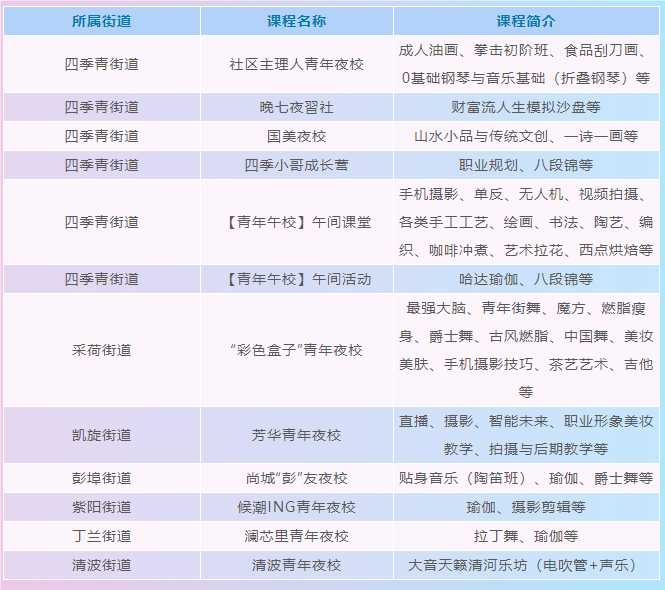Image resolution: width=665 pixels, height=590 pixels.
Task: Select the 凯旋街道 street cell
Action: click(101, 436)
